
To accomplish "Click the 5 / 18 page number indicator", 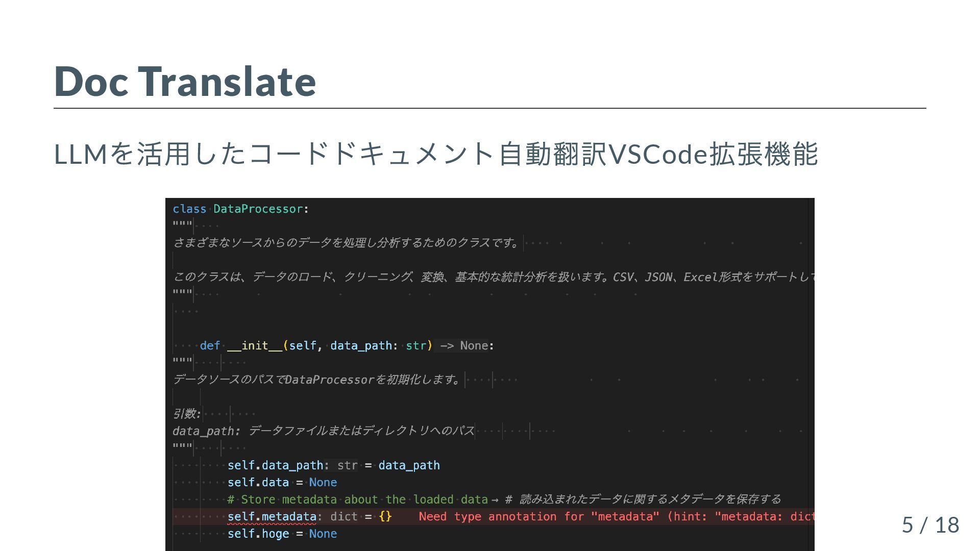I will 930,525.
